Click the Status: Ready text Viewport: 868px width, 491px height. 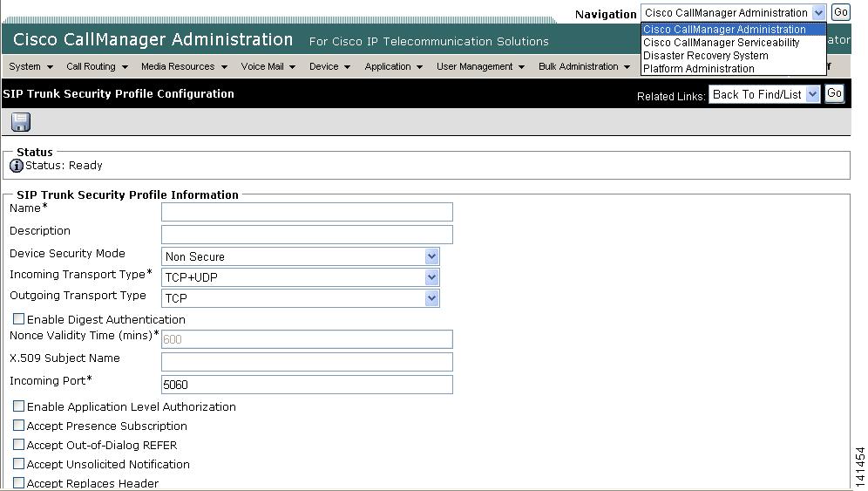(64, 165)
